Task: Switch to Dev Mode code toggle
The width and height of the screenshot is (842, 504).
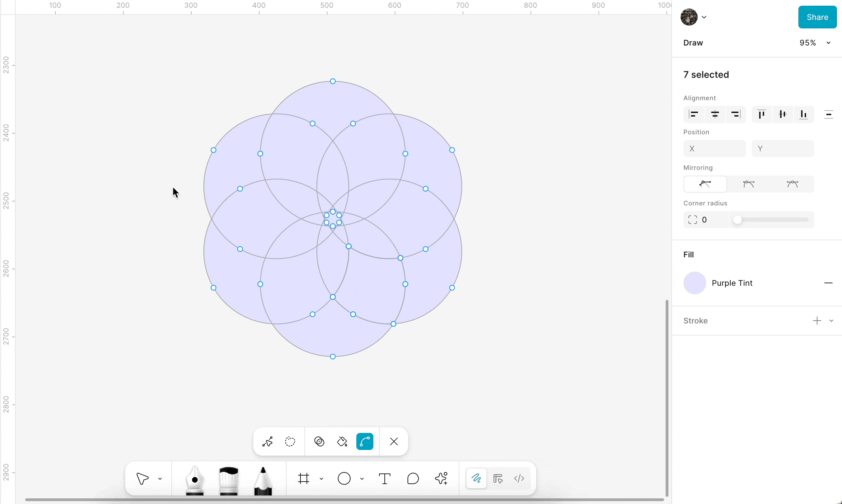Action: (519, 478)
